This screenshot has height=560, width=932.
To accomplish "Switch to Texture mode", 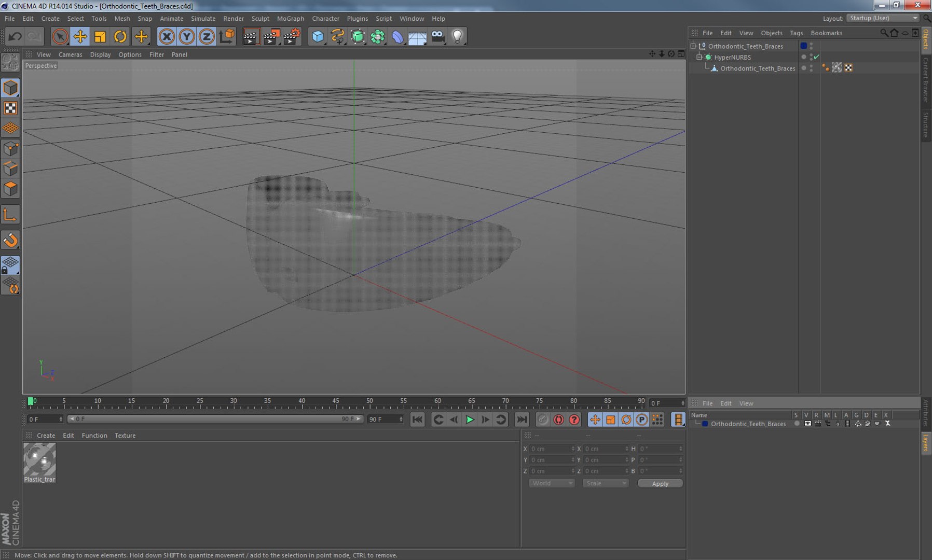I will click(x=10, y=108).
